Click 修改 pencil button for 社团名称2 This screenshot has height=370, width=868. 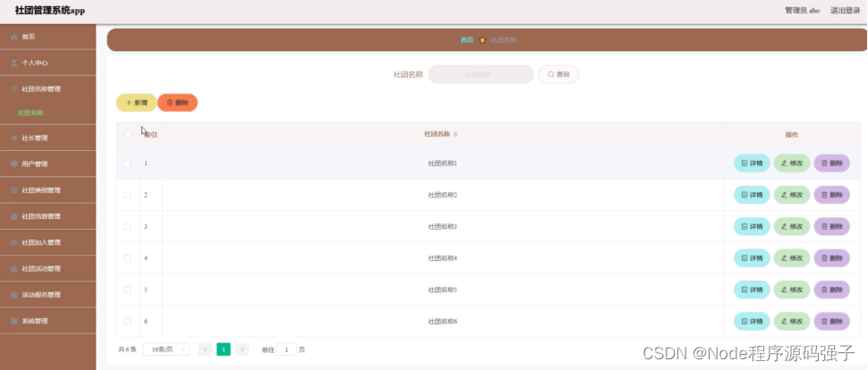click(792, 195)
